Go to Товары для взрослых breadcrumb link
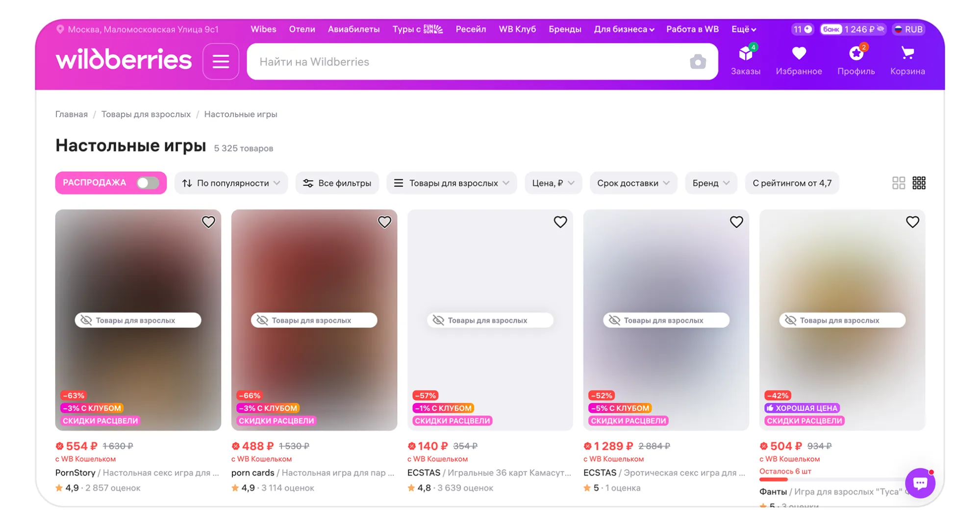 tap(146, 114)
